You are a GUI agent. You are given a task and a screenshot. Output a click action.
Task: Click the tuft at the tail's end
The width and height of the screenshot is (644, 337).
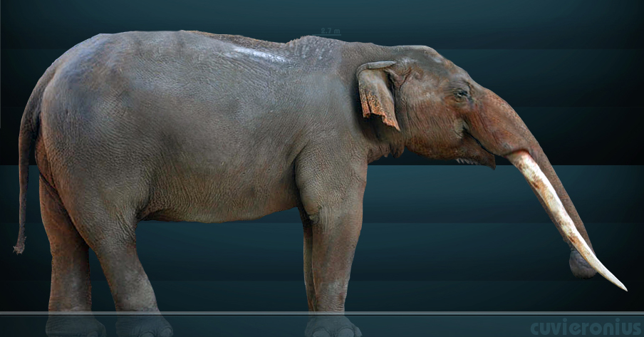click(x=19, y=247)
